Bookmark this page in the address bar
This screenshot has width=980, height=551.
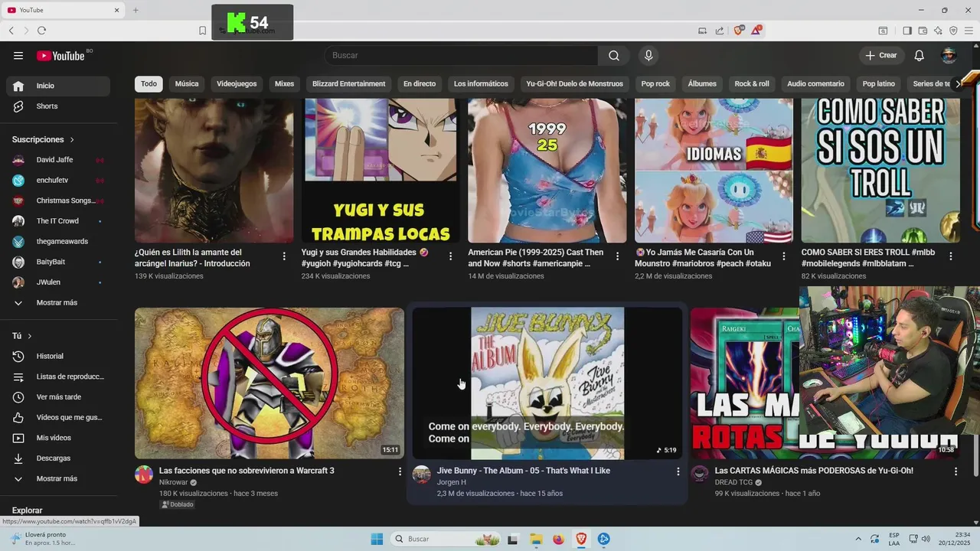click(202, 31)
